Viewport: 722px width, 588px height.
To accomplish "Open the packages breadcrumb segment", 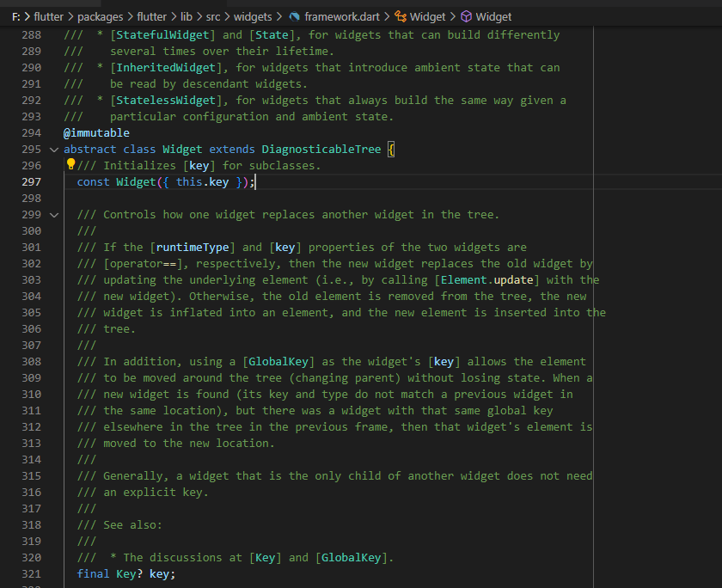I will pos(100,17).
